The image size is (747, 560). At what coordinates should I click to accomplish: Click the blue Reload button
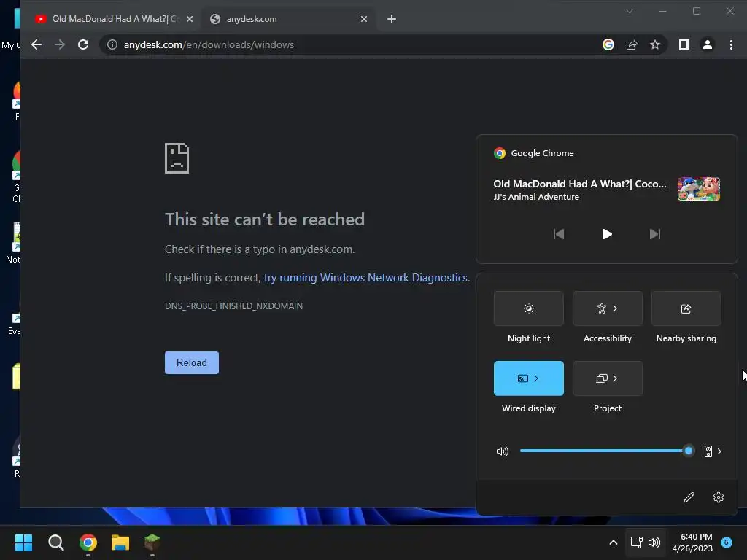(x=192, y=363)
